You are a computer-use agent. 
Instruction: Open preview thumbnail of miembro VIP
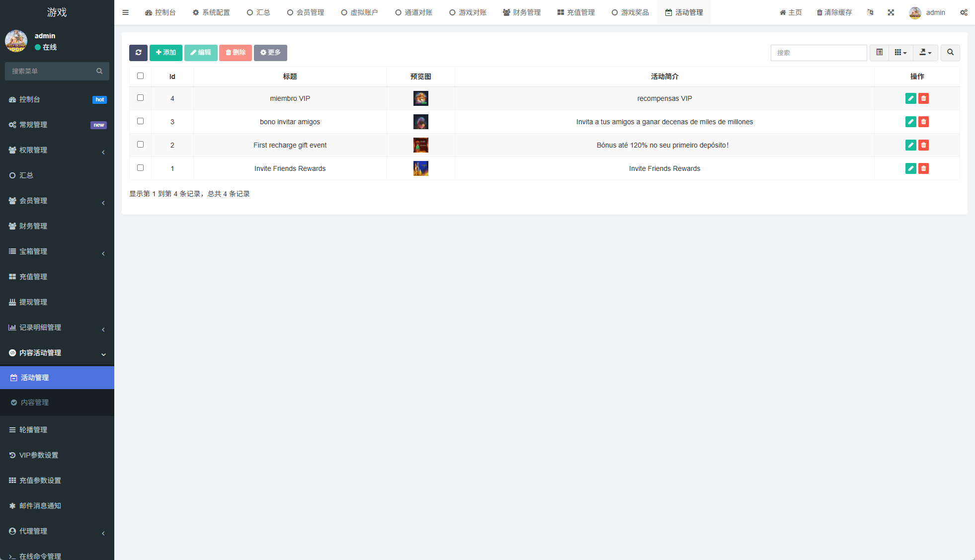[420, 98]
